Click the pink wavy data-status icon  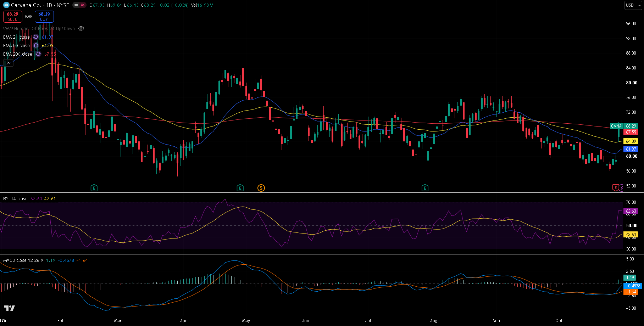point(83,5)
